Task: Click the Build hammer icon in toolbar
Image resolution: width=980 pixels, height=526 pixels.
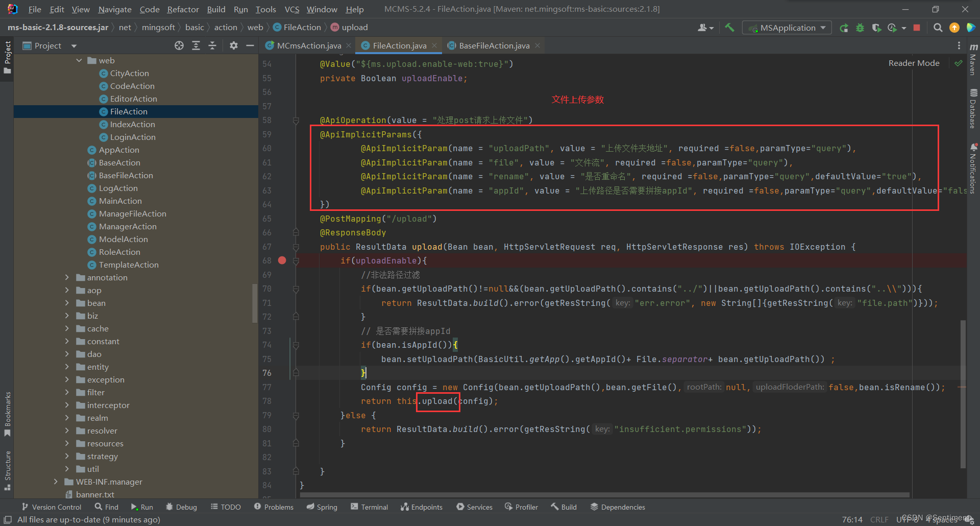Action: pyautogui.click(x=729, y=28)
